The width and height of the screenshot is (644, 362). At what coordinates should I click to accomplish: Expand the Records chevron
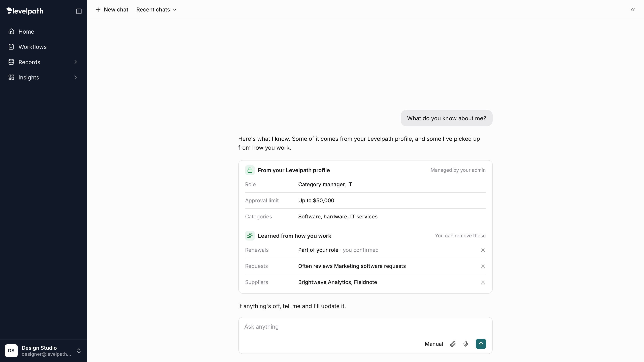[x=75, y=62]
